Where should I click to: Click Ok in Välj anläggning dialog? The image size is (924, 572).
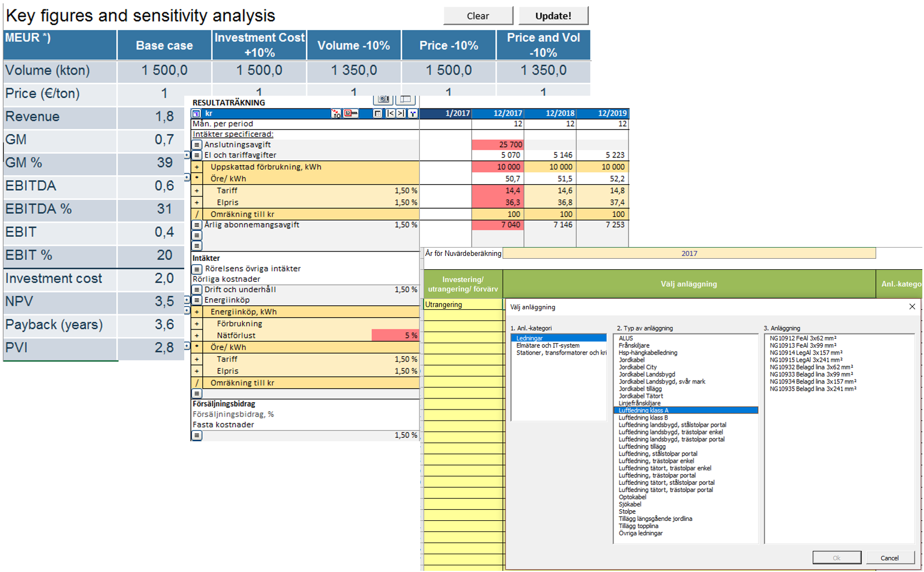837,558
